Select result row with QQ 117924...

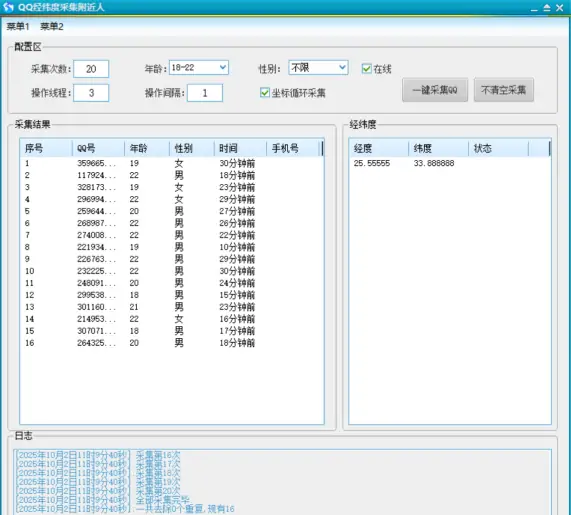tap(172, 175)
